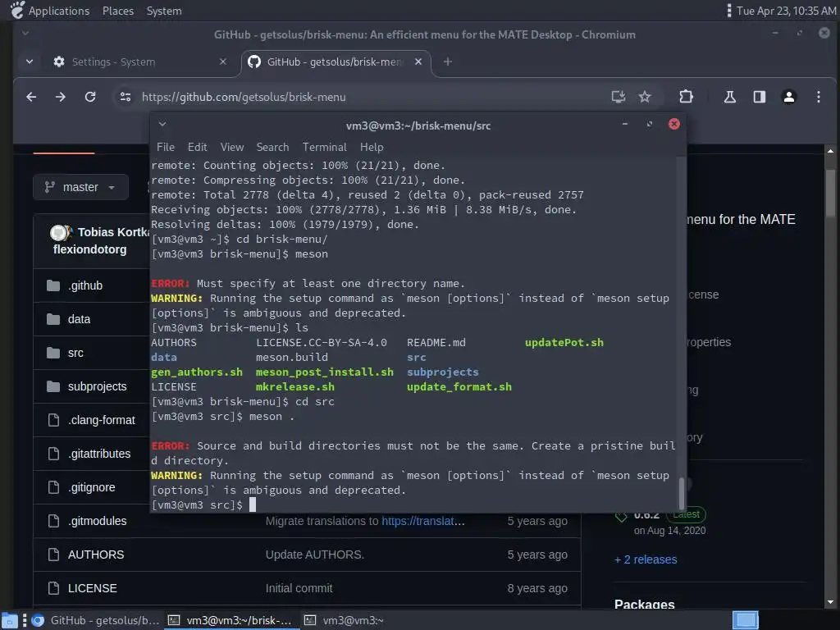Open the terminal Help menu
The height and width of the screenshot is (630, 840).
coord(372,148)
